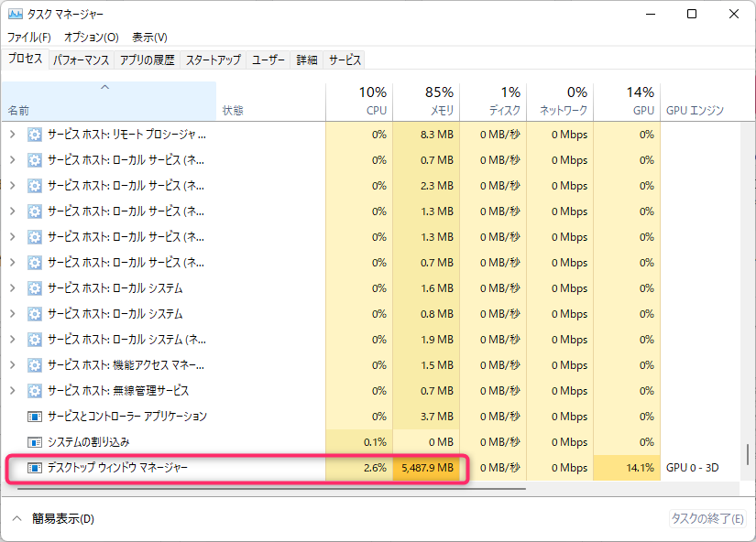
Task: Click the 5,487.9 MB memory value
Action: point(427,468)
